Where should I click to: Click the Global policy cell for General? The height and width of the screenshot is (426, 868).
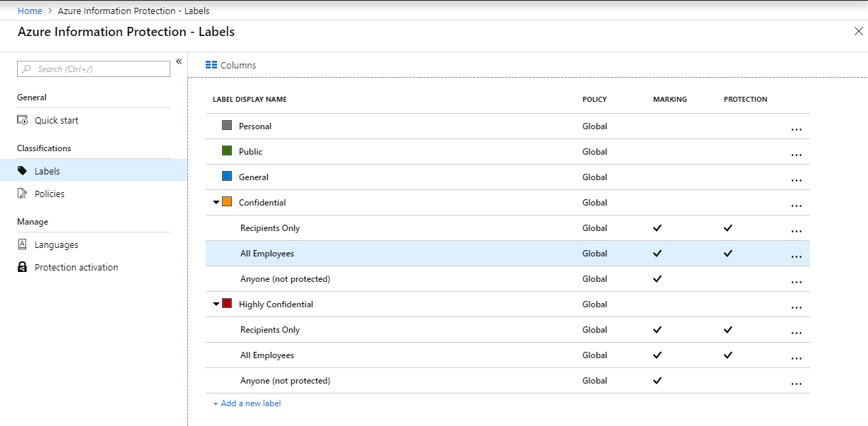[x=594, y=177]
